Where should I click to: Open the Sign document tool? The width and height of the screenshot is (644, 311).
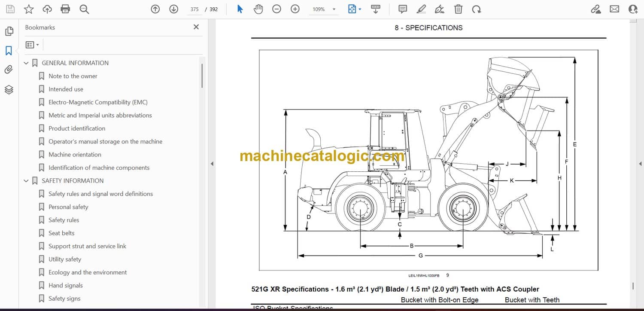coord(439,9)
